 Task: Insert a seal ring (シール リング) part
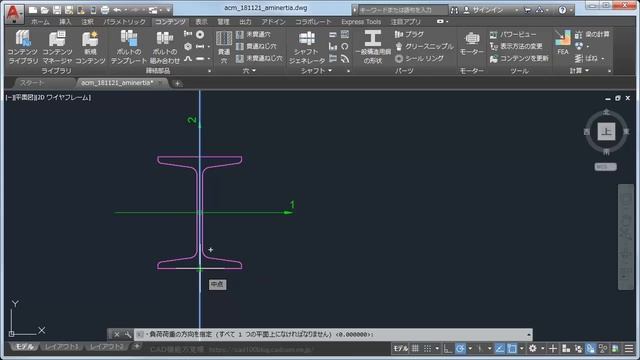[419, 59]
